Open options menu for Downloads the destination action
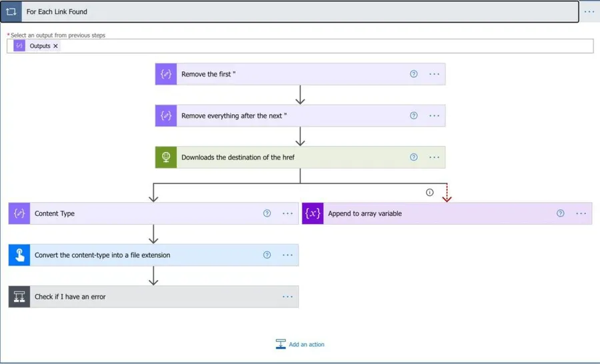Viewport: 600px width, 364px height. [x=434, y=157]
